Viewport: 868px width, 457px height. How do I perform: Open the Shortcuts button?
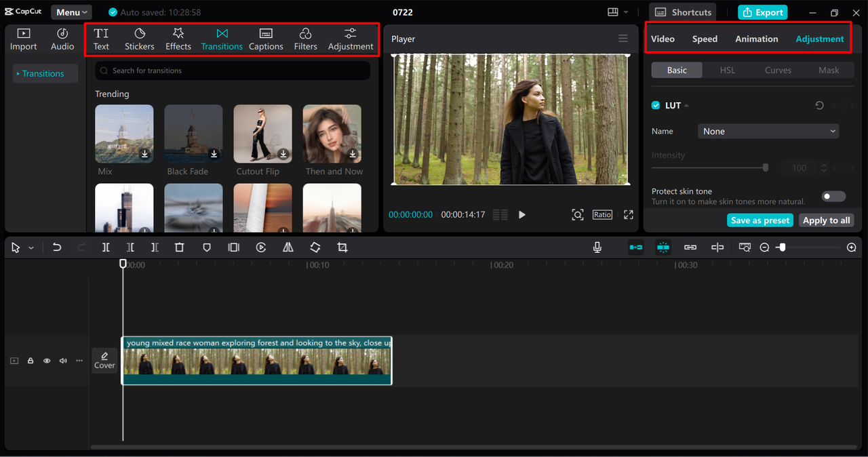click(x=684, y=12)
